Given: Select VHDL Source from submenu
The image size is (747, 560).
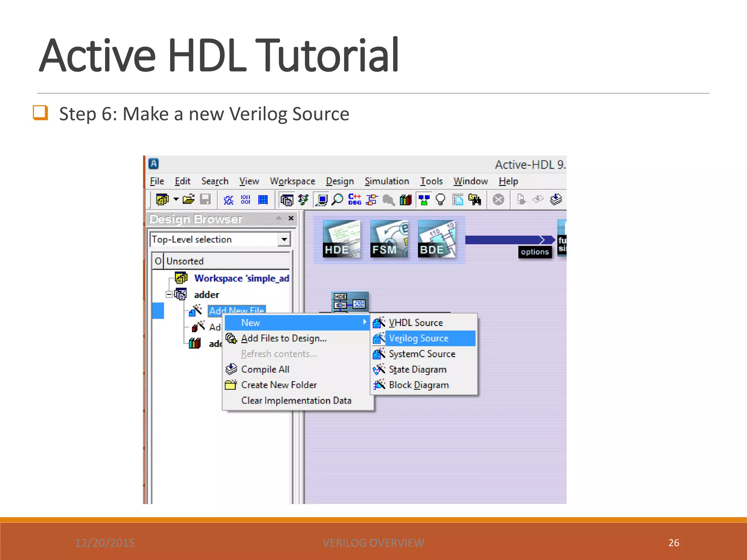Looking at the screenshot, I should (423, 323).
